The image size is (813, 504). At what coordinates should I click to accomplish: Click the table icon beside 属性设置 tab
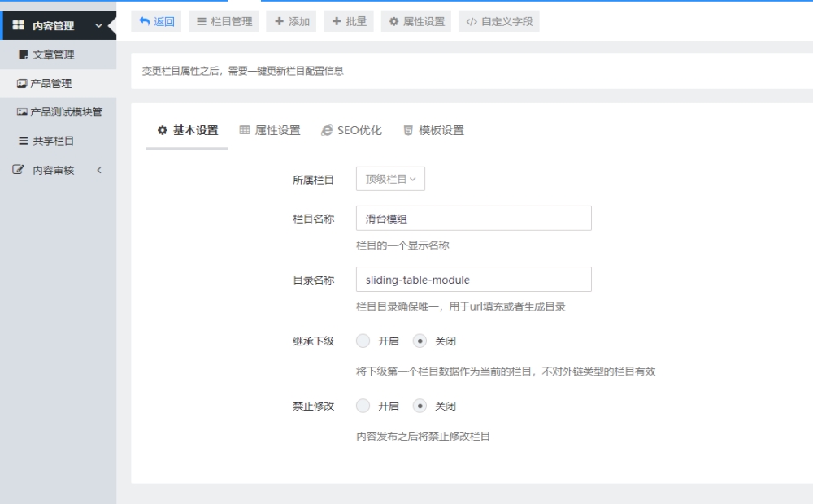(245, 130)
